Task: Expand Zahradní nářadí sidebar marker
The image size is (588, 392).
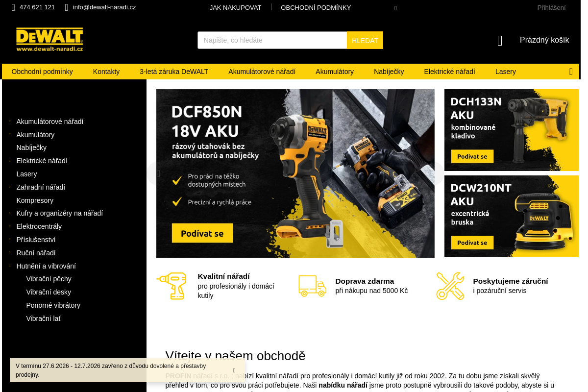Action: coord(9,187)
